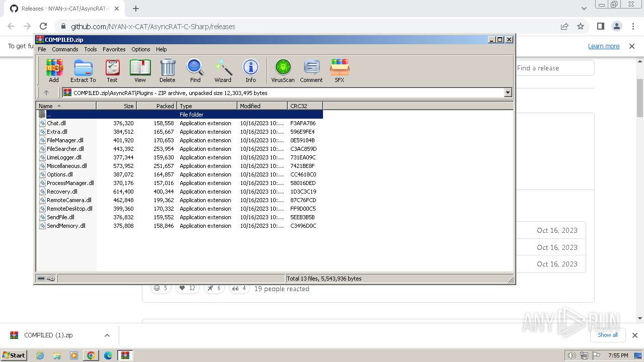644x362 pixels.
Task: Expand the archive path dropdown
Action: coord(508,93)
